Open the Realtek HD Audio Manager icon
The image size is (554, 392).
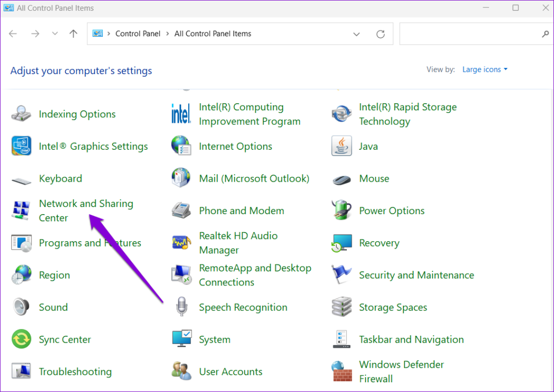click(181, 243)
